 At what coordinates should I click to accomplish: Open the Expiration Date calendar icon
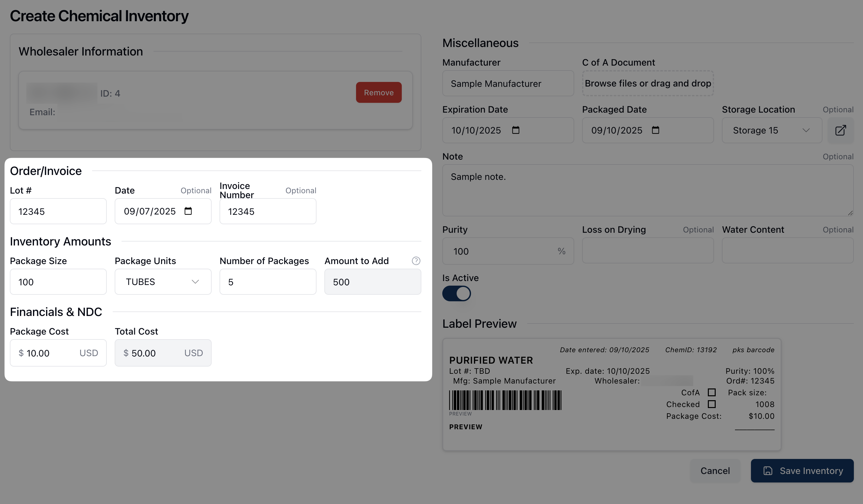click(x=515, y=130)
